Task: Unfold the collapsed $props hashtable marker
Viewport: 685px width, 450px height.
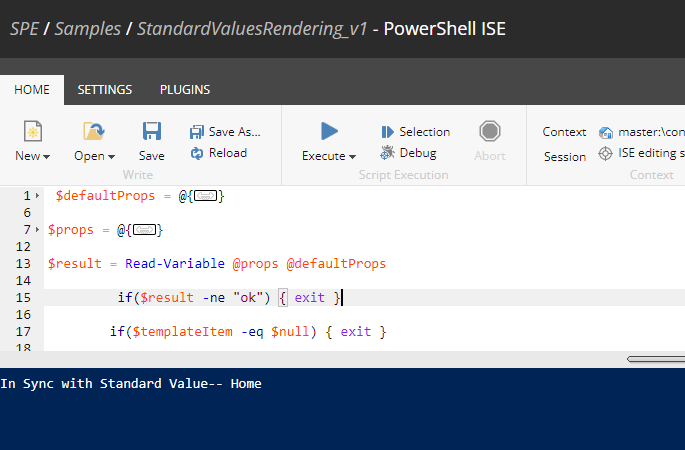Action: click(x=144, y=229)
